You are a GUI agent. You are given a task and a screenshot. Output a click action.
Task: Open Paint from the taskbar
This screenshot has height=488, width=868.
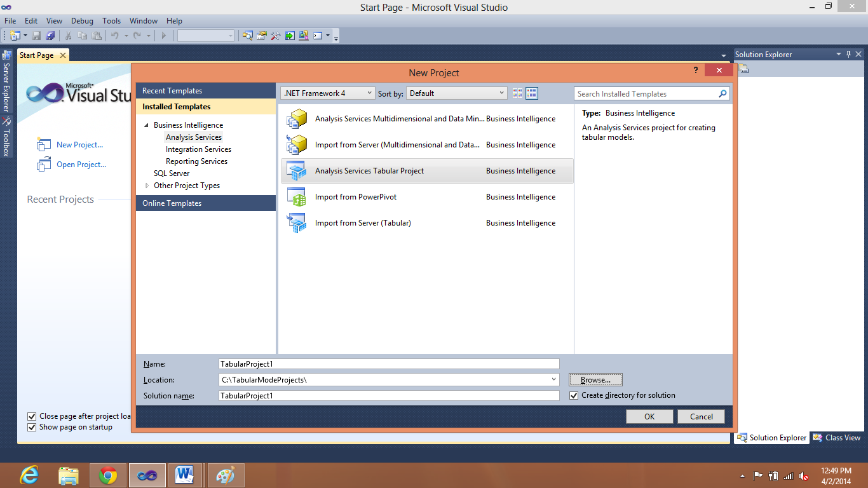click(x=226, y=475)
